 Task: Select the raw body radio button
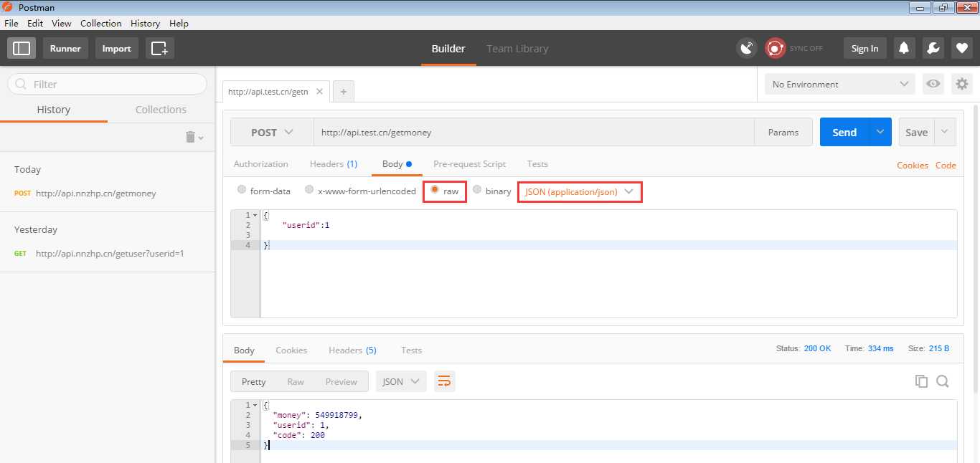point(435,190)
